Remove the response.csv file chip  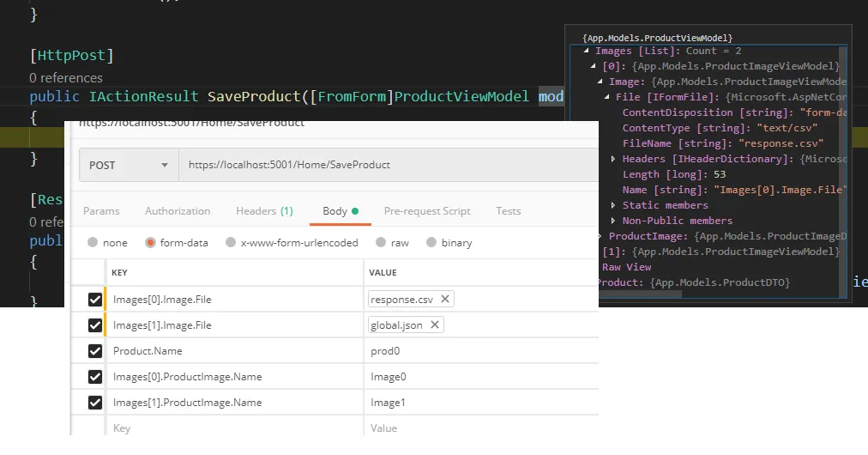coord(445,300)
